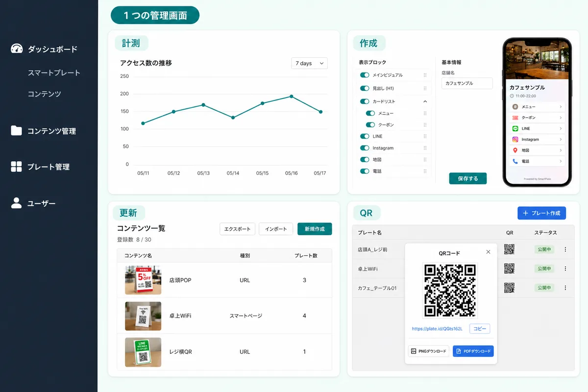This screenshot has width=588, height=392.
Task: Open three-dot menu for カフェ_テーブル01
Action: [565, 288]
